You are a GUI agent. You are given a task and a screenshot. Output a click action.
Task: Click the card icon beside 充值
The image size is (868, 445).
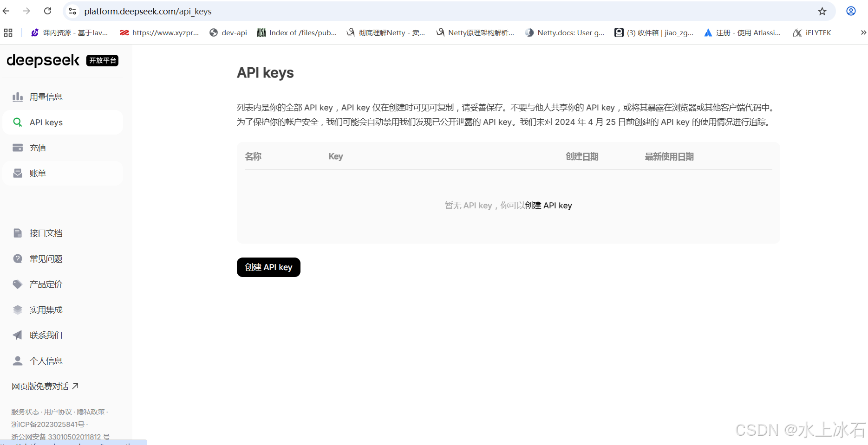pyautogui.click(x=18, y=148)
